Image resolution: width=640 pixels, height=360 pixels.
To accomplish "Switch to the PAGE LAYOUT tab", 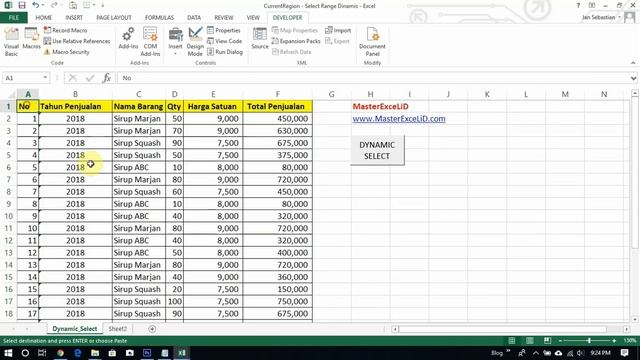I will click(x=113, y=18).
